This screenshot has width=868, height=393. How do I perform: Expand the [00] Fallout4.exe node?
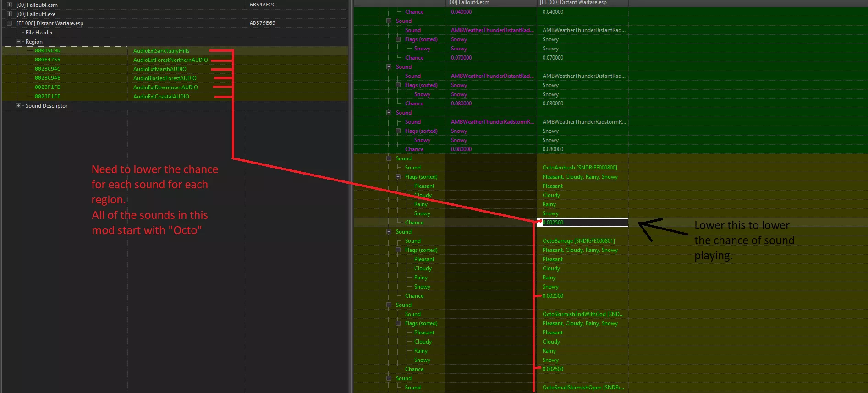coord(9,14)
